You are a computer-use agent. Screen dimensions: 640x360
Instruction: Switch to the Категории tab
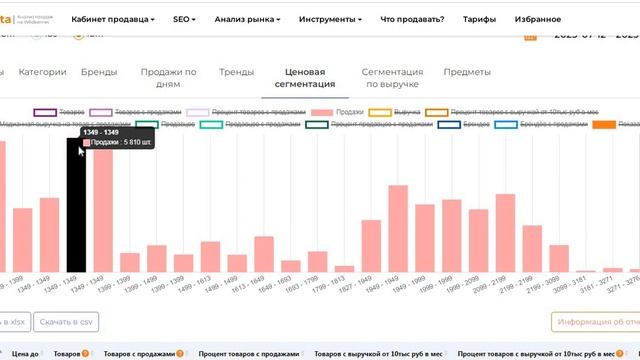pyautogui.click(x=42, y=72)
